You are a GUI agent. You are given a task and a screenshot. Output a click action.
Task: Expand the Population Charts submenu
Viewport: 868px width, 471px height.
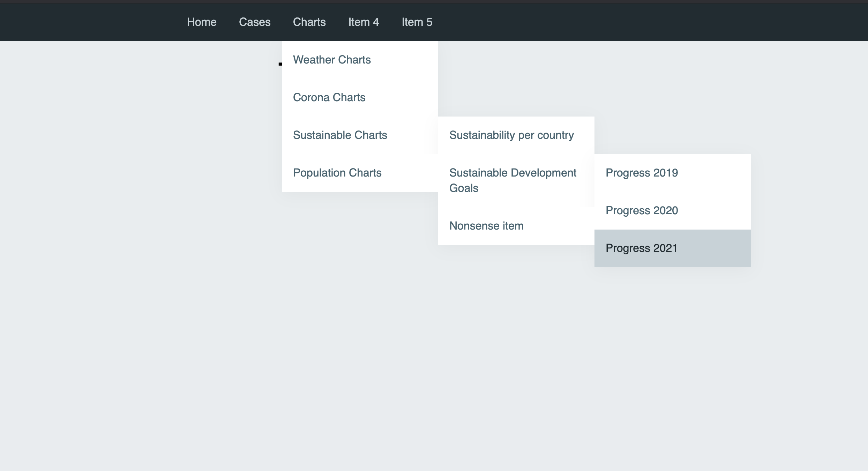(x=336, y=172)
